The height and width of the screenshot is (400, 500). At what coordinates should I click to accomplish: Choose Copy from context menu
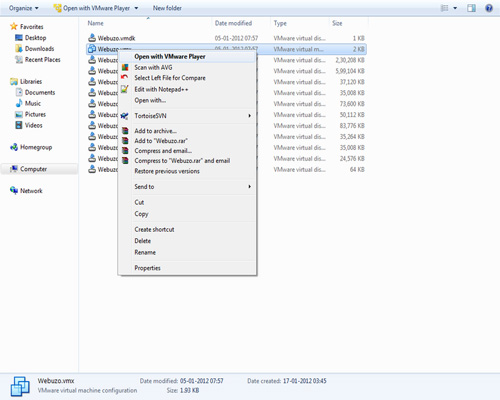[x=141, y=214]
